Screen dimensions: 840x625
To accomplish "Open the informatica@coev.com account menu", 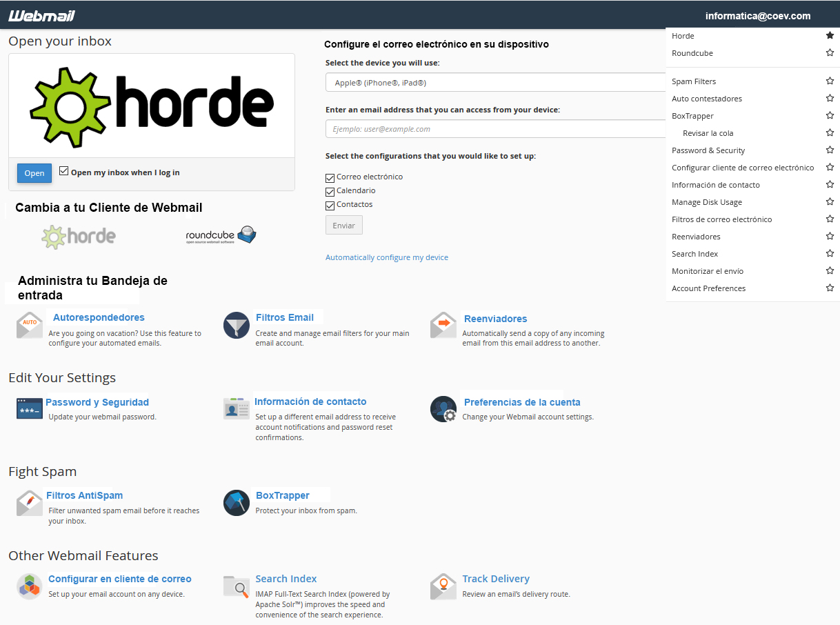I will [757, 16].
